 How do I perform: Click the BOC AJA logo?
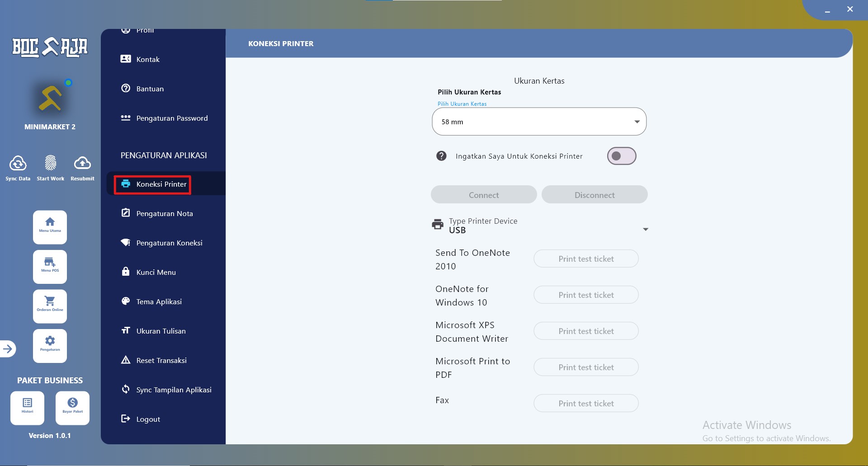coord(50,47)
